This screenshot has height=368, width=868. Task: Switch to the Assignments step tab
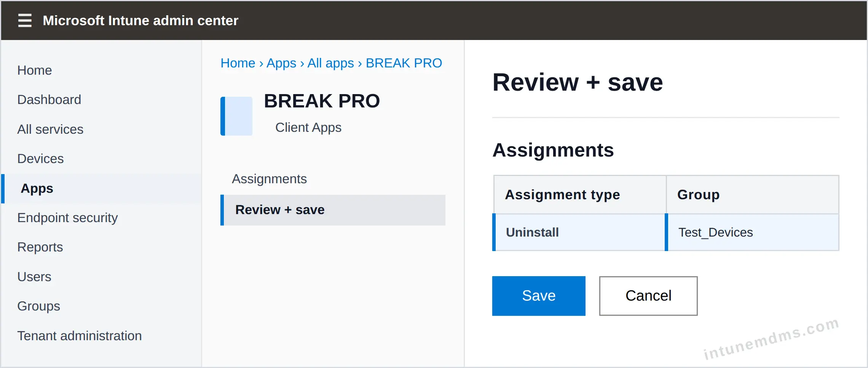(x=270, y=179)
